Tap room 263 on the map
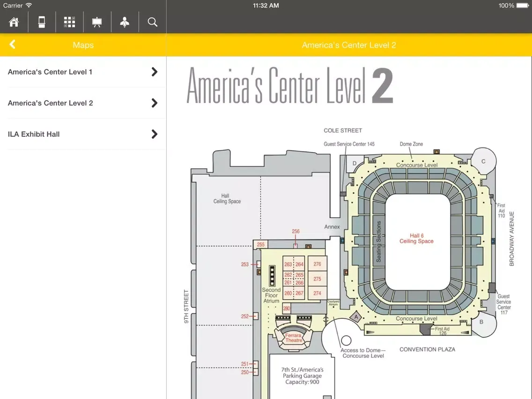The image size is (532, 399). [x=288, y=264]
